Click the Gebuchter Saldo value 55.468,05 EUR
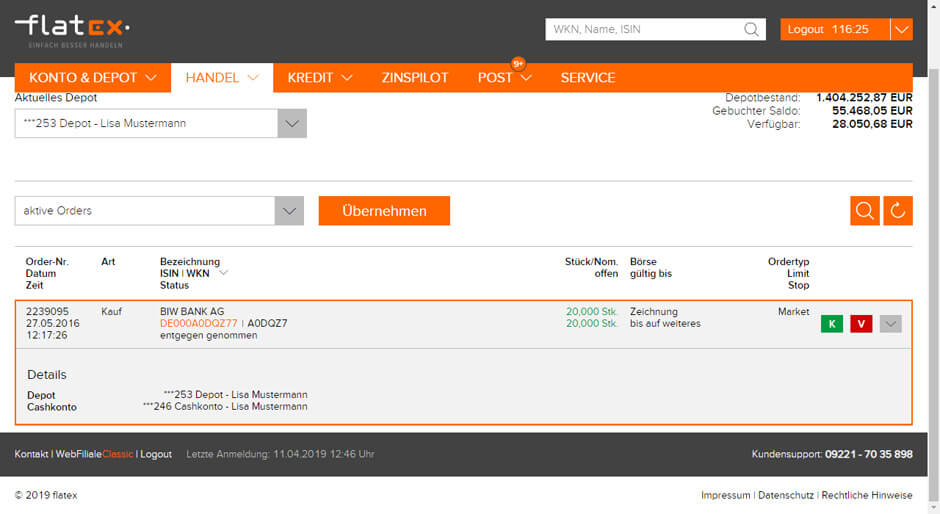 [x=872, y=111]
